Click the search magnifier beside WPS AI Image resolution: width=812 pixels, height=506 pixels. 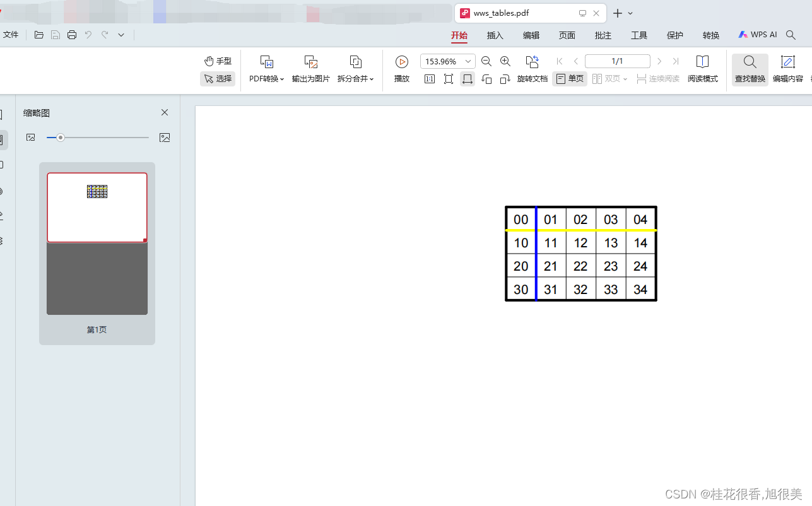tap(791, 35)
